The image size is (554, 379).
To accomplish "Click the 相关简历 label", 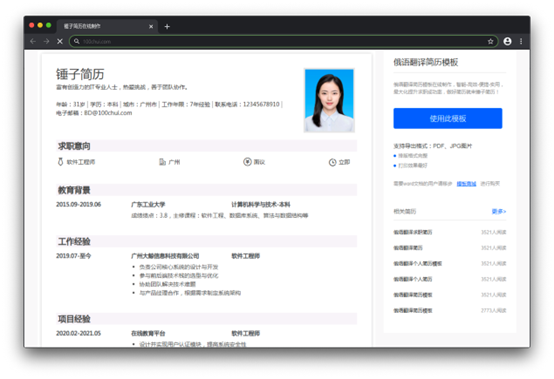I will pyautogui.click(x=405, y=211).
